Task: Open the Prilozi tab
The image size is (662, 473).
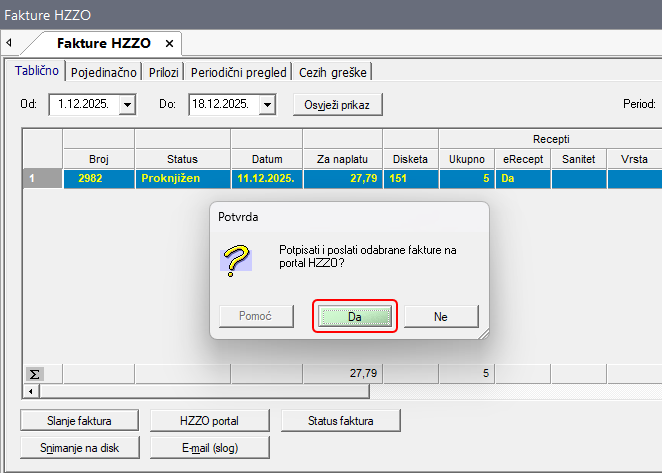Action: [164, 72]
